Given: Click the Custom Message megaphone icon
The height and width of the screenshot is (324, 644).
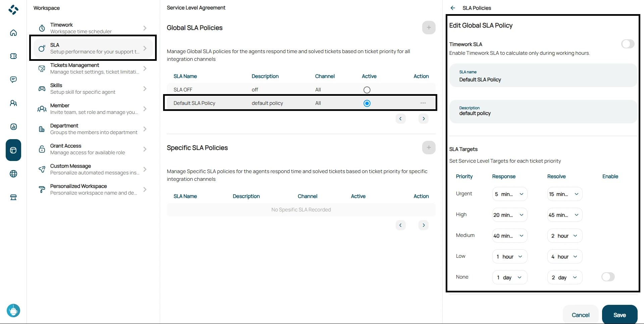Looking at the screenshot, I should (42, 169).
